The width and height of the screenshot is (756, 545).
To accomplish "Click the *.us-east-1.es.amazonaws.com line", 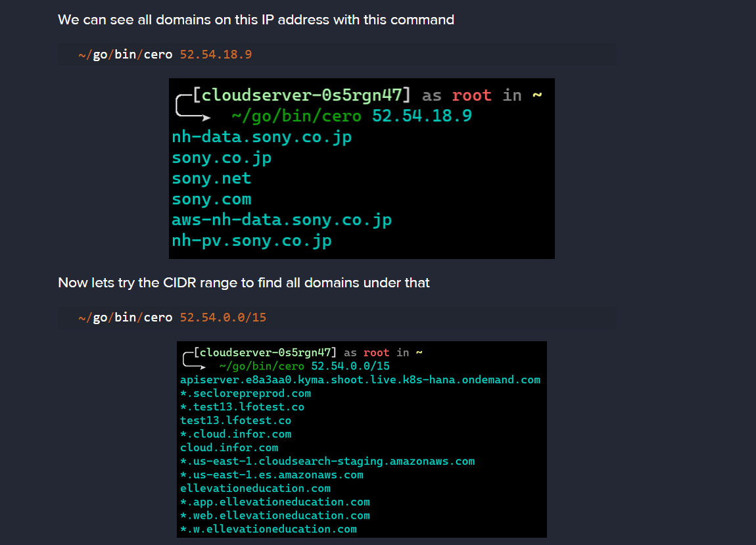I will [272, 475].
